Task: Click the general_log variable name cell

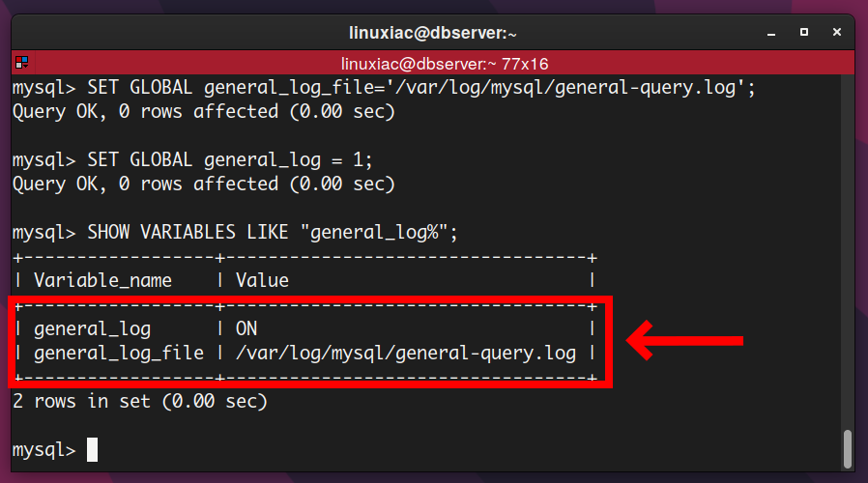Action: [x=93, y=329]
